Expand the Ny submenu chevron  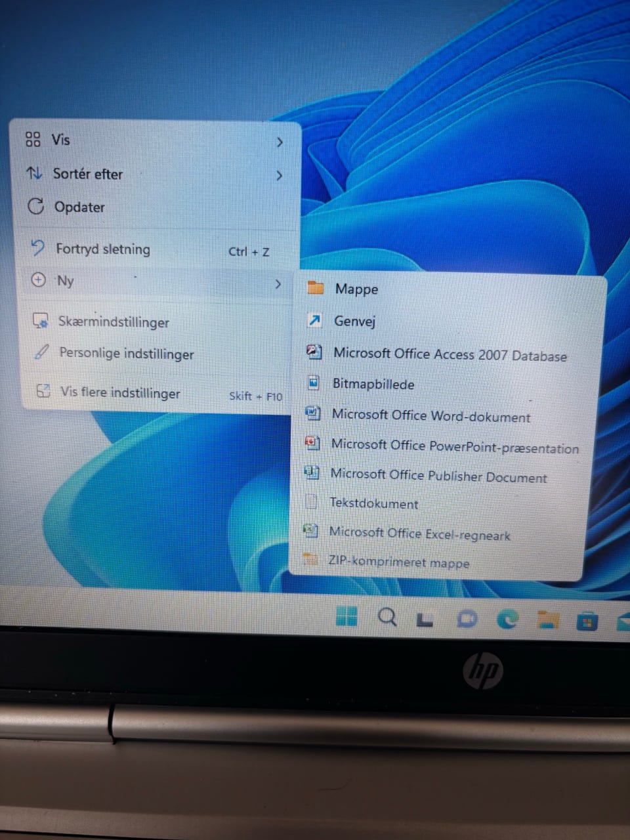point(278,284)
